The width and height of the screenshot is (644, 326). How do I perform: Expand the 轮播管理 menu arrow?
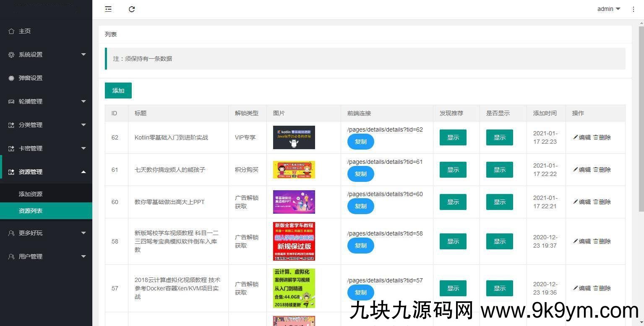click(x=83, y=101)
